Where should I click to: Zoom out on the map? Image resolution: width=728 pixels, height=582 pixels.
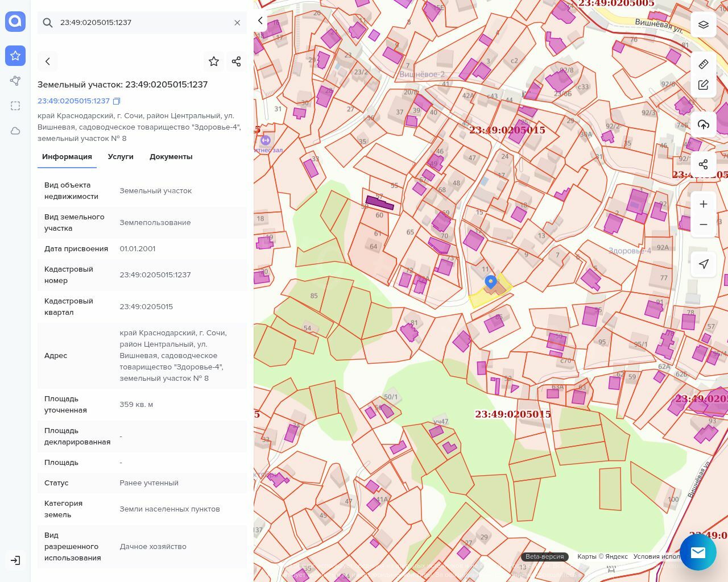(704, 225)
